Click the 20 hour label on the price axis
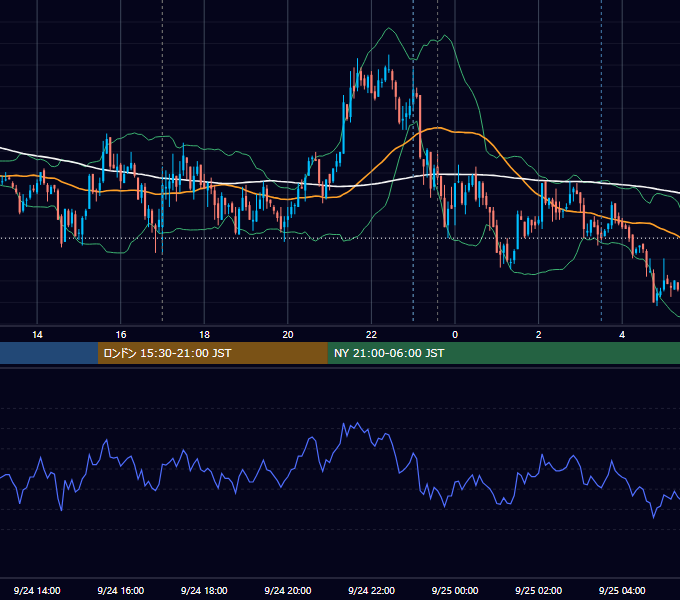 click(x=288, y=335)
